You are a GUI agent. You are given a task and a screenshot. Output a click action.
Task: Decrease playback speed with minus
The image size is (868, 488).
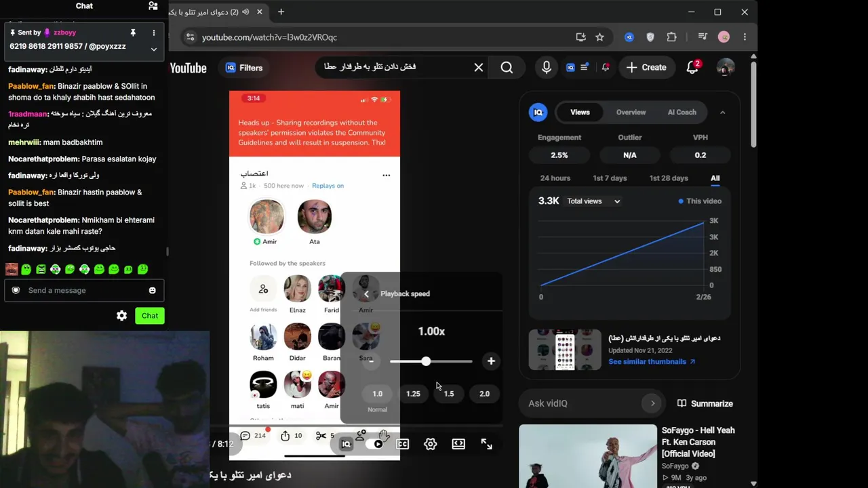click(372, 361)
